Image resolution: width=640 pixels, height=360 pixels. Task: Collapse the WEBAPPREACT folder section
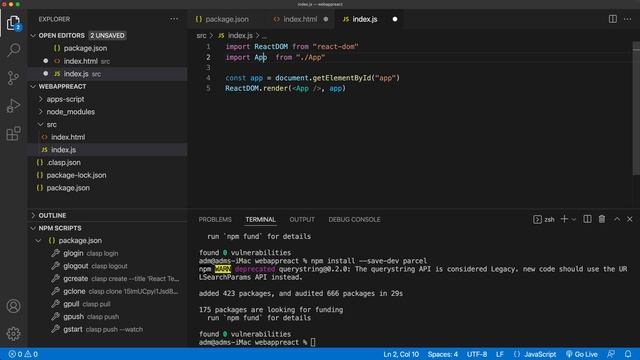point(33,87)
